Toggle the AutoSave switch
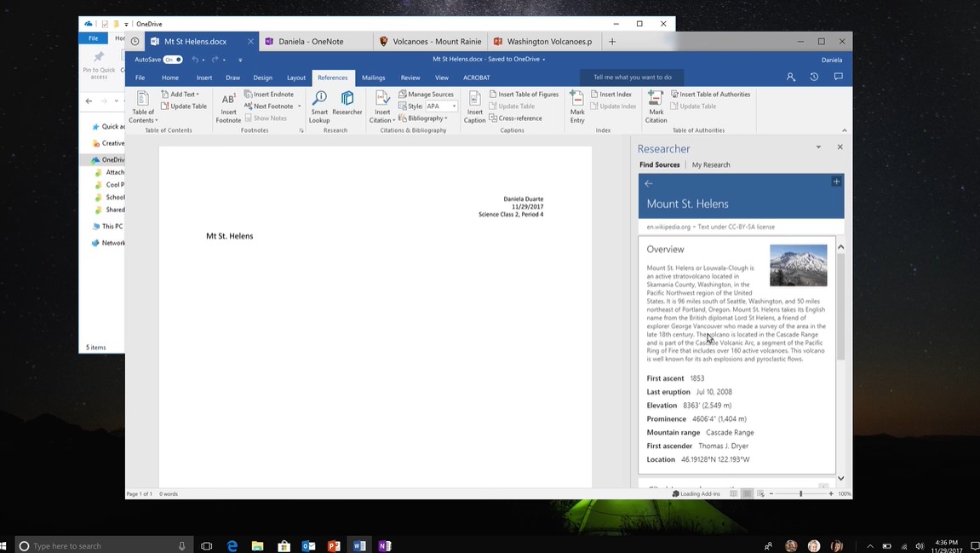This screenshot has width=980, height=553. tap(173, 60)
